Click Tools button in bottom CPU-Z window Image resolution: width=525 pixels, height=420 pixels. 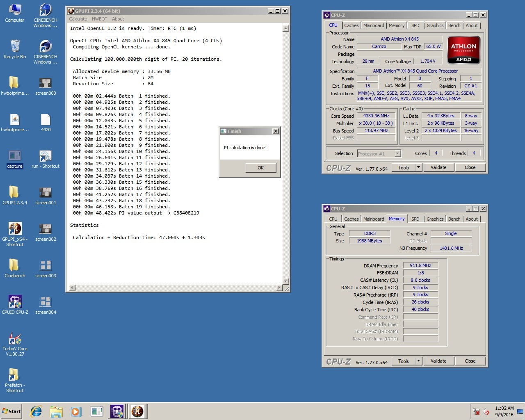coord(404,361)
